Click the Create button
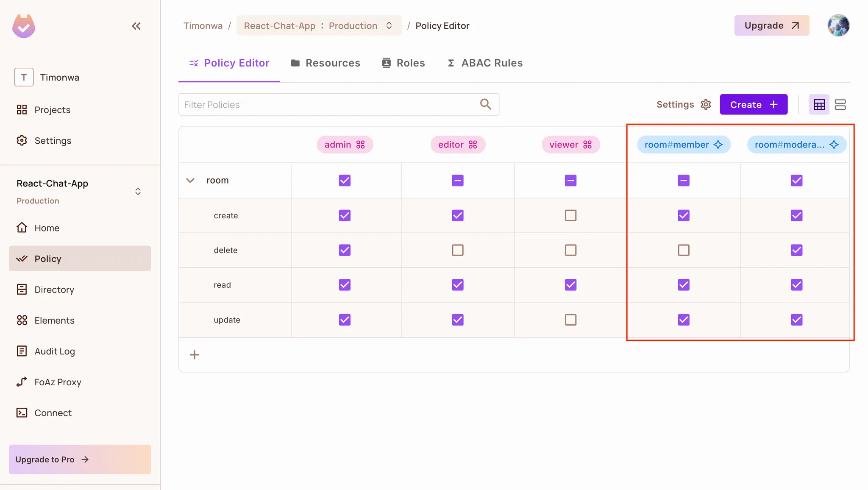 pyautogui.click(x=753, y=104)
